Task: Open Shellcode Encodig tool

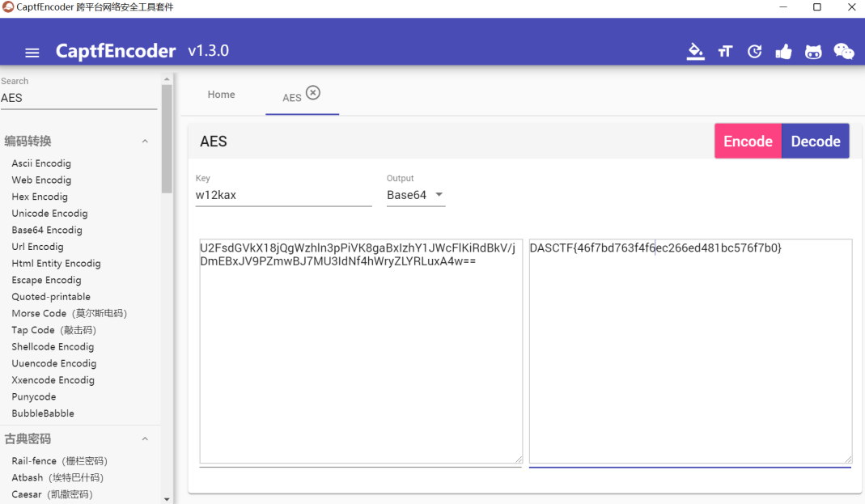Action: [53, 346]
